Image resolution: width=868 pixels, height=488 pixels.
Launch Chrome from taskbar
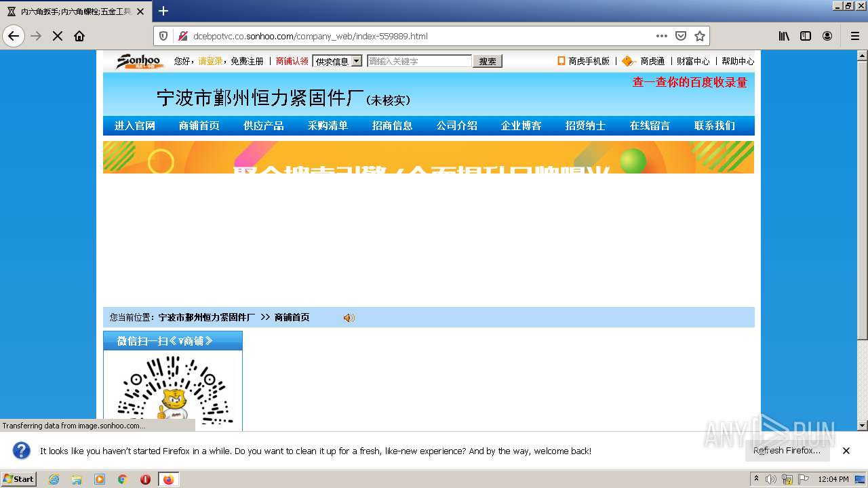click(122, 479)
